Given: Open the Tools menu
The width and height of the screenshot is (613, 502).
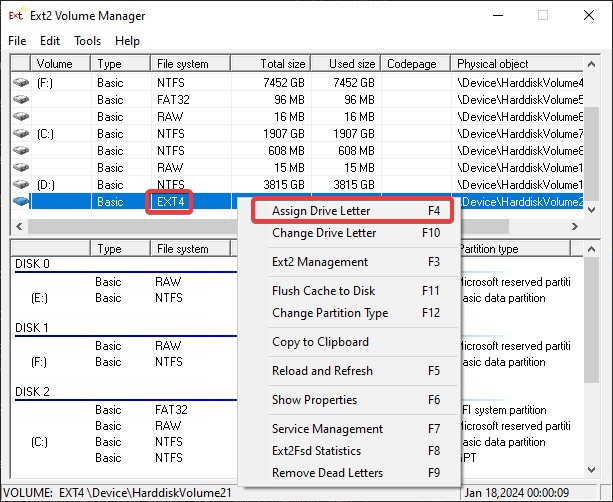Looking at the screenshot, I should click(x=87, y=41).
